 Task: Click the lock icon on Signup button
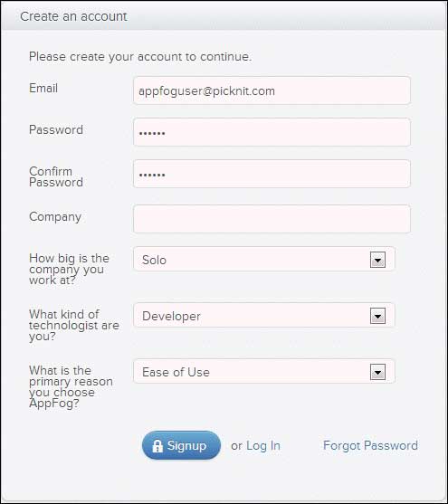157,446
